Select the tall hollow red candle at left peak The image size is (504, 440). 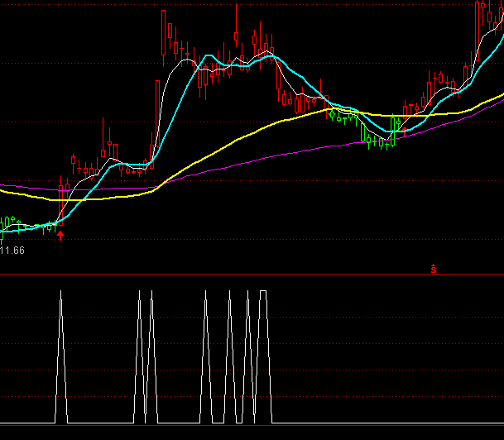(x=164, y=33)
